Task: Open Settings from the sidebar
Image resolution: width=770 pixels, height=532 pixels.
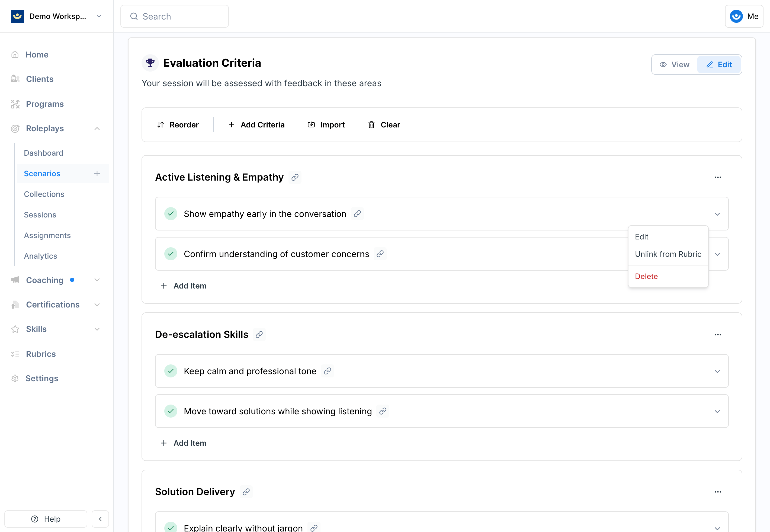Action: (42, 379)
